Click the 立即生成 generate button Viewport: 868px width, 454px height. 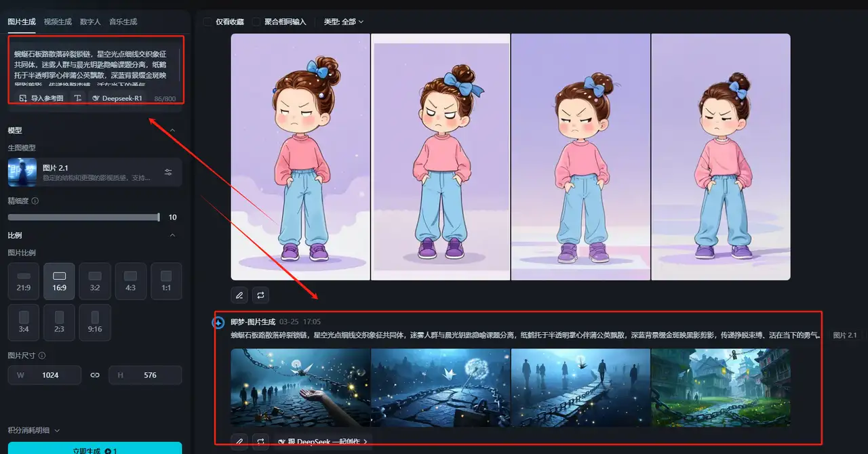pyautogui.click(x=95, y=449)
